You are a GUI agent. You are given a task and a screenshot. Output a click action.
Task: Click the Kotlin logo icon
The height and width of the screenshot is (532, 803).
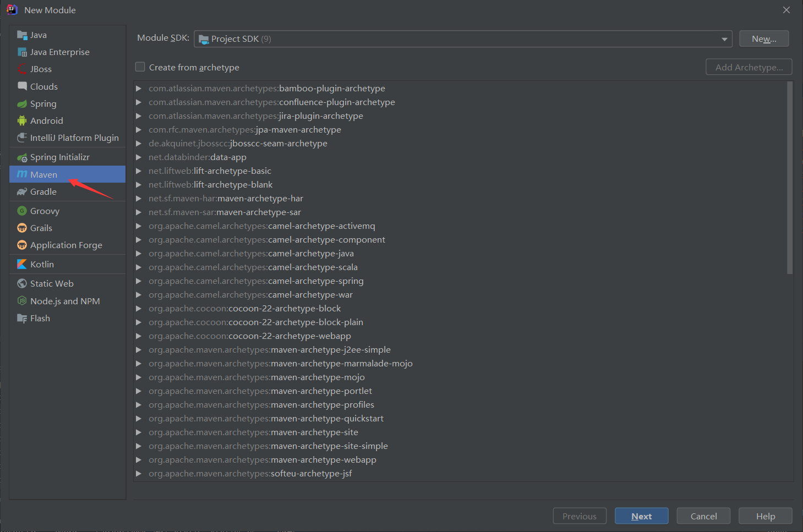pyautogui.click(x=22, y=265)
